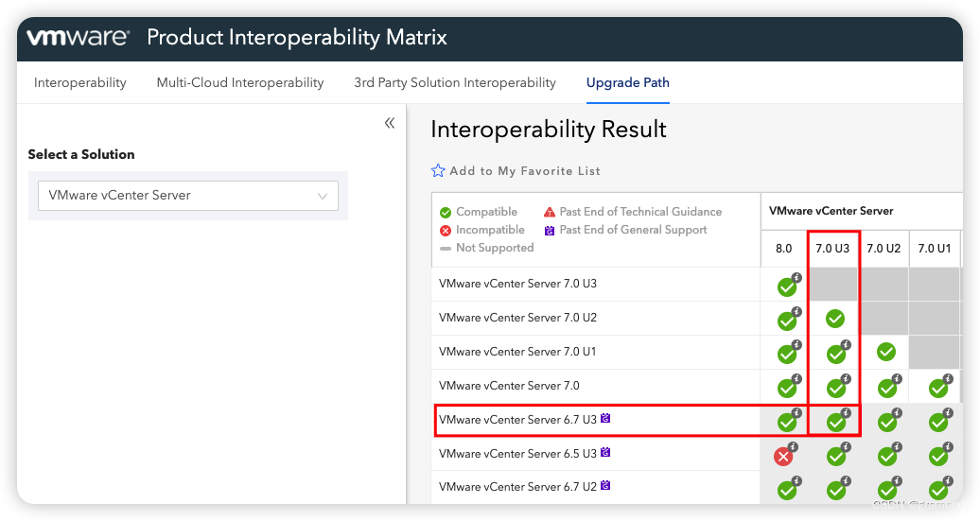Click the 7.0 U3 column header
Screen dimensions: 980x521
coord(832,248)
